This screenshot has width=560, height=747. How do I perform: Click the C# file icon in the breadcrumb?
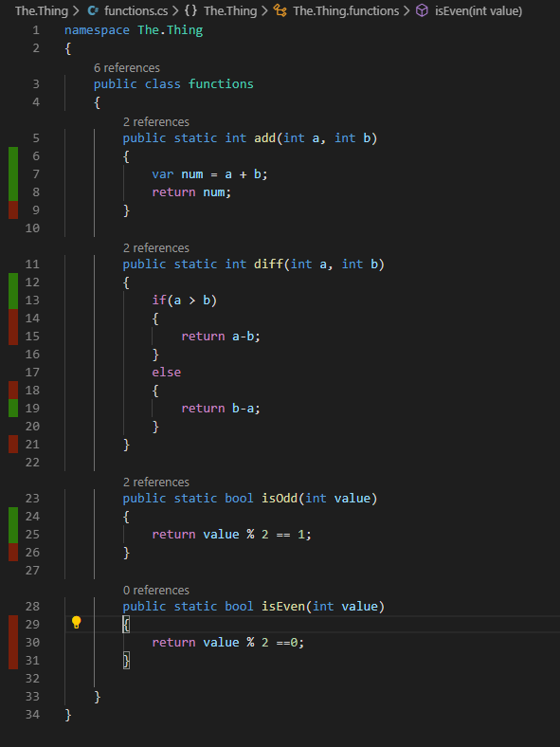pyautogui.click(x=93, y=10)
